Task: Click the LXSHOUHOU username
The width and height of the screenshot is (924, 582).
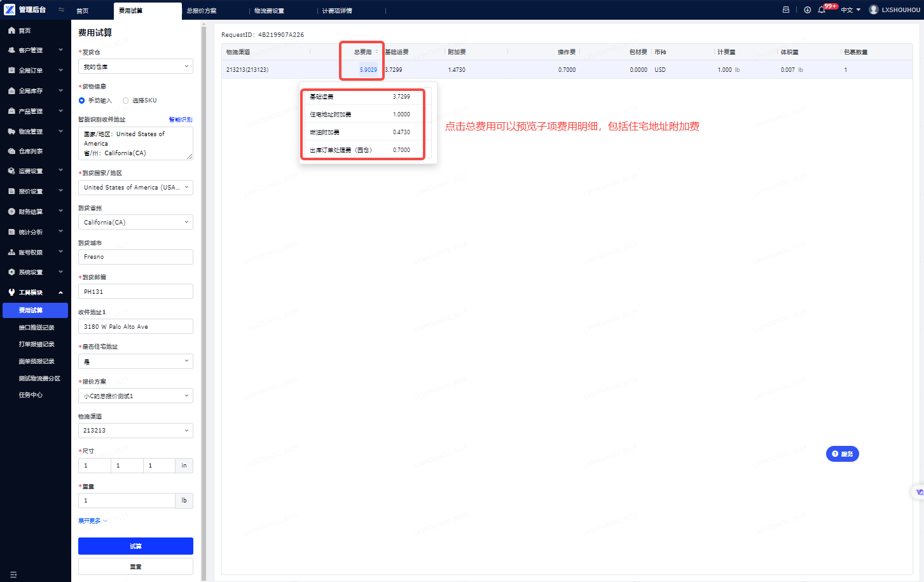Action: 900,10
